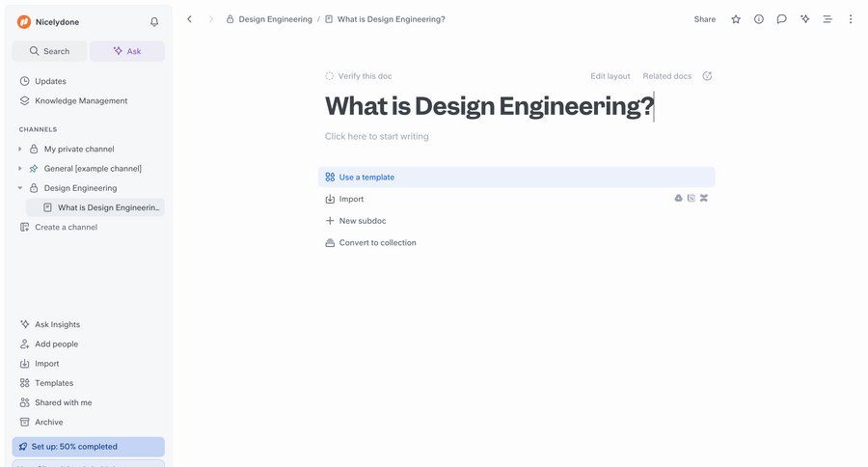Viewport: 868px width, 467px height.
Task: Star this doc as favorite
Action: [736, 19]
